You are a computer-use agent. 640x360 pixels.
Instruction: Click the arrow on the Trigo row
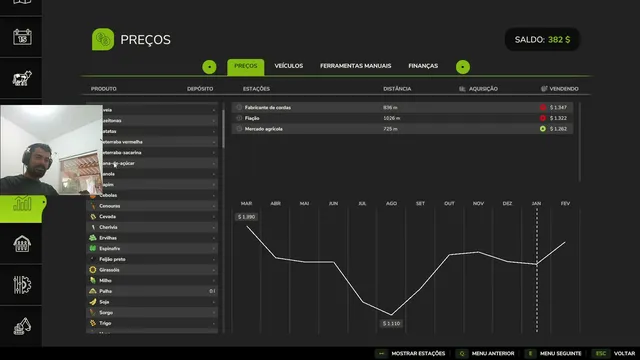coord(213,323)
